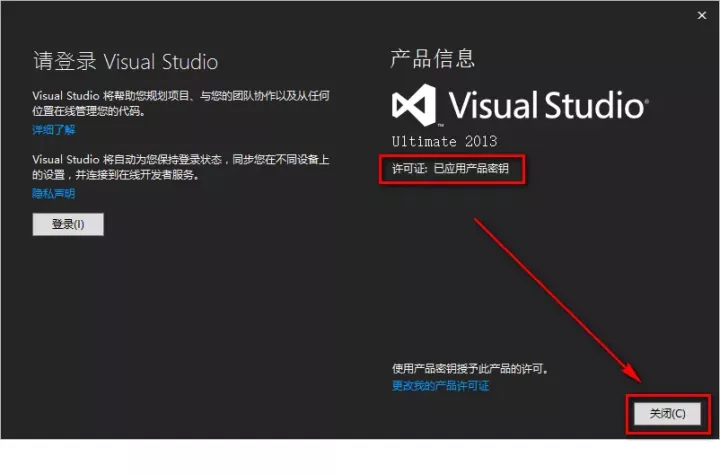
Task: Click the paragraph about 规划项目 and 团队协作
Action: 180,103
